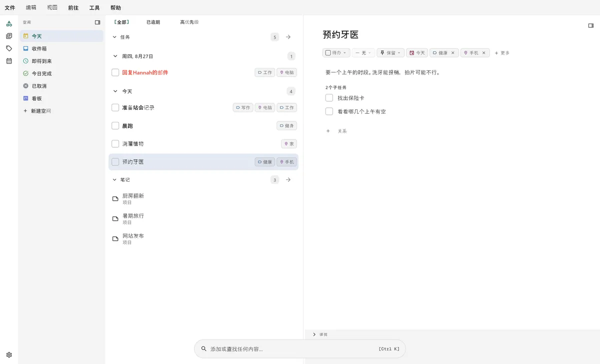Screen dimensions: 600x364
Task: Click the arrow next to the 笔记 count
Action: click(x=288, y=180)
